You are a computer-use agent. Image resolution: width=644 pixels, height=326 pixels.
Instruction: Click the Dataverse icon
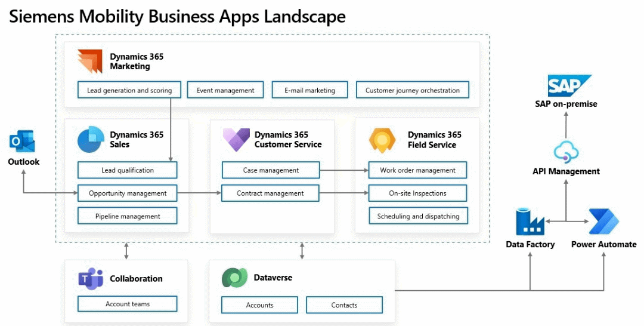point(234,278)
